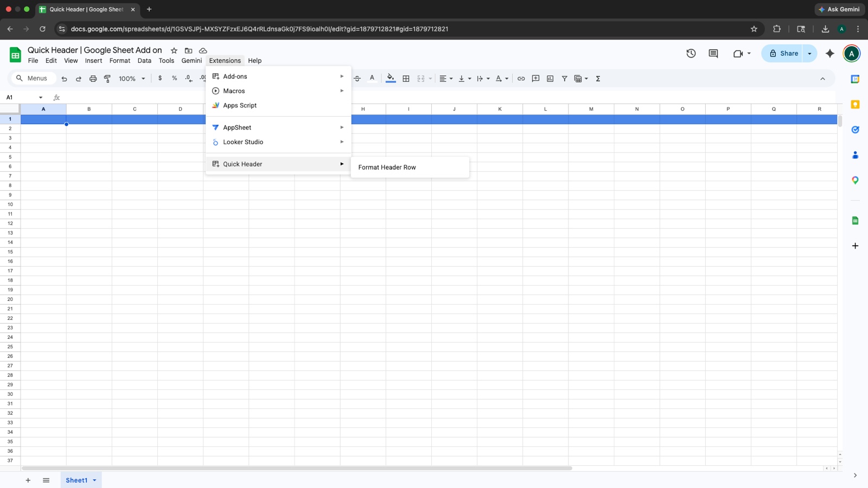Expand the Sheet1 tab options arrow

click(94, 480)
